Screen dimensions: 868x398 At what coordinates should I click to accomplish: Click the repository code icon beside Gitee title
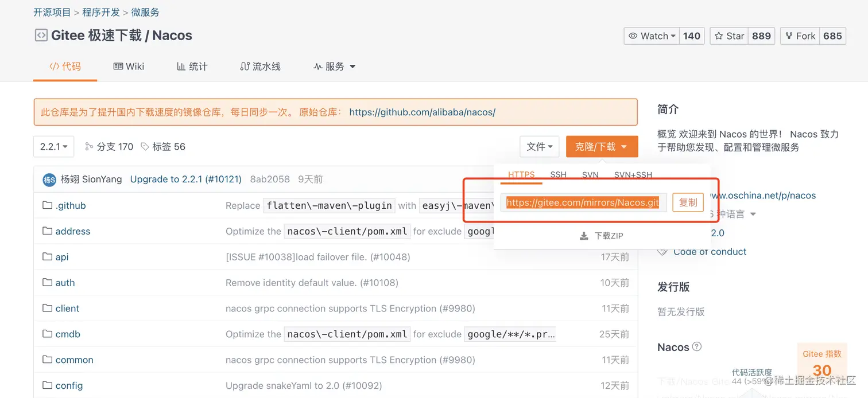pyautogui.click(x=41, y=36)
